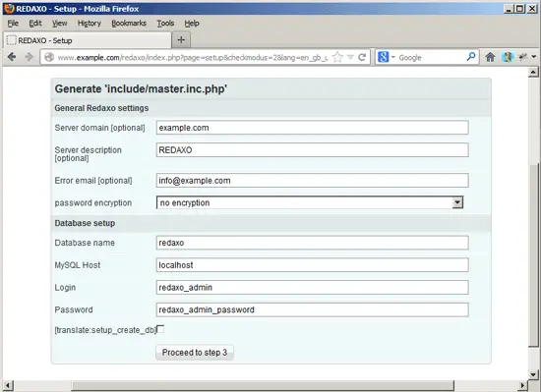Click the "General Redaxo settings" heading
The width and height of the screenshot is (541, 392).
click(101, 108)
